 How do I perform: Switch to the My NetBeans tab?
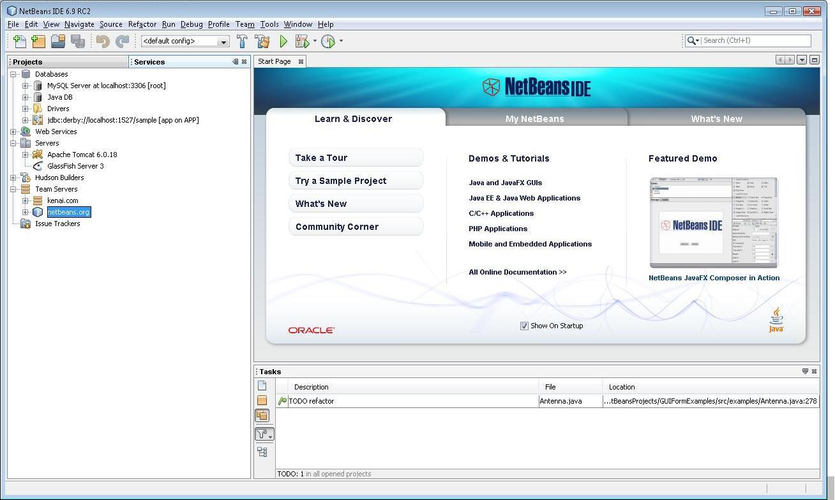(535, 119)
